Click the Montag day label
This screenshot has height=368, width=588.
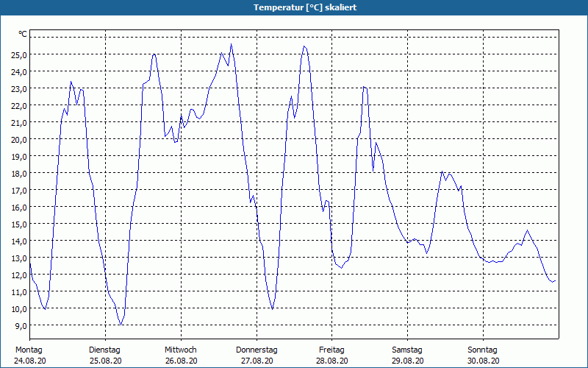tap(29, 350)
